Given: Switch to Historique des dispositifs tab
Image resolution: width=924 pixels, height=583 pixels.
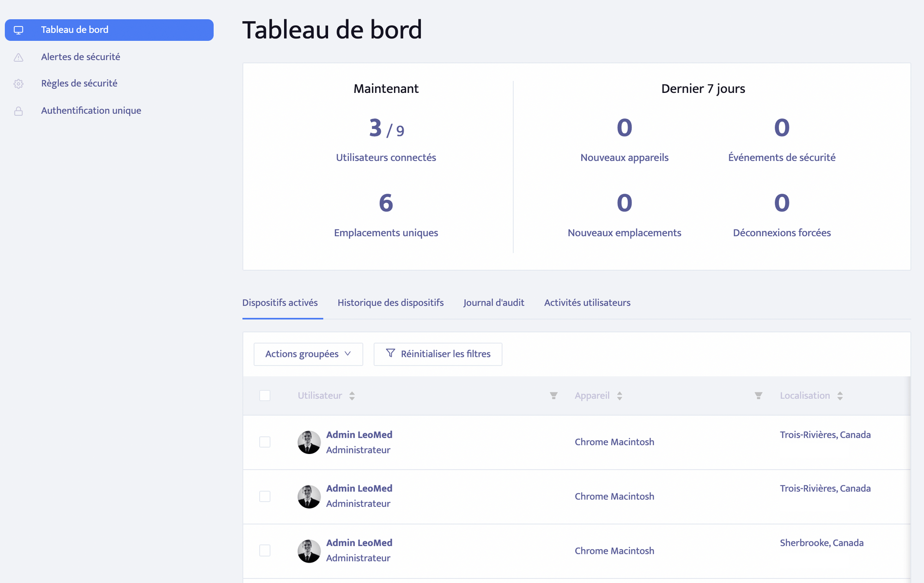Looking at the screenshot, I should (390, 303).
